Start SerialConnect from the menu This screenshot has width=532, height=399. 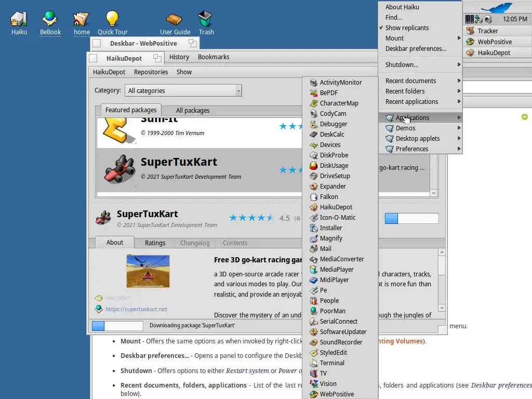(340, 321)
